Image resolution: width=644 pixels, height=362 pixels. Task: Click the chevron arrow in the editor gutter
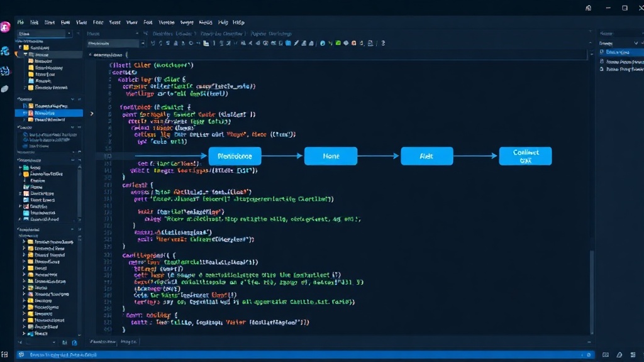coord(92,114)
